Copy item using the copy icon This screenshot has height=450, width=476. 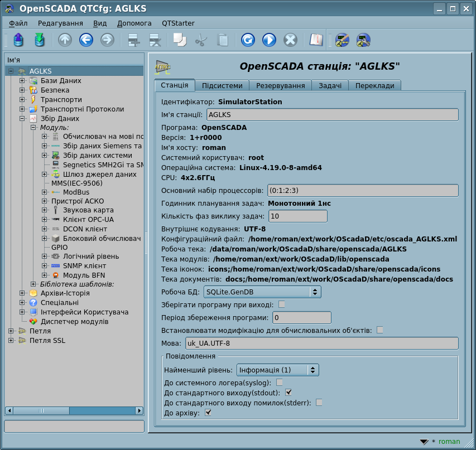[x=180, y=40]
